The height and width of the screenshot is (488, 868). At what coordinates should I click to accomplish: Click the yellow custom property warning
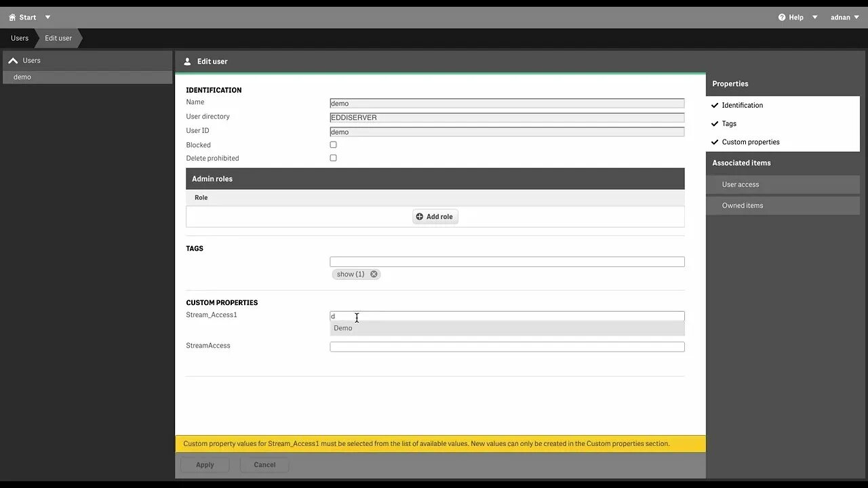click(440, 444)
